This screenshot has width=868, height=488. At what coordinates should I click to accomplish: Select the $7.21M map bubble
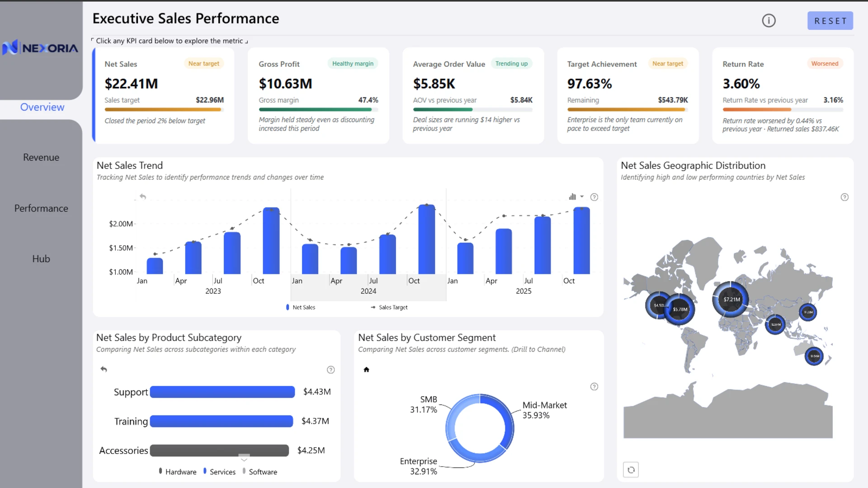[731, 299]
